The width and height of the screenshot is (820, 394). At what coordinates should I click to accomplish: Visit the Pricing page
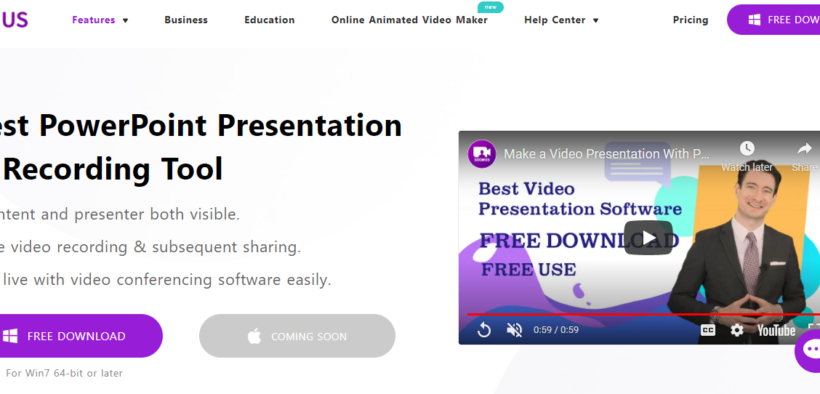(690, 20)
